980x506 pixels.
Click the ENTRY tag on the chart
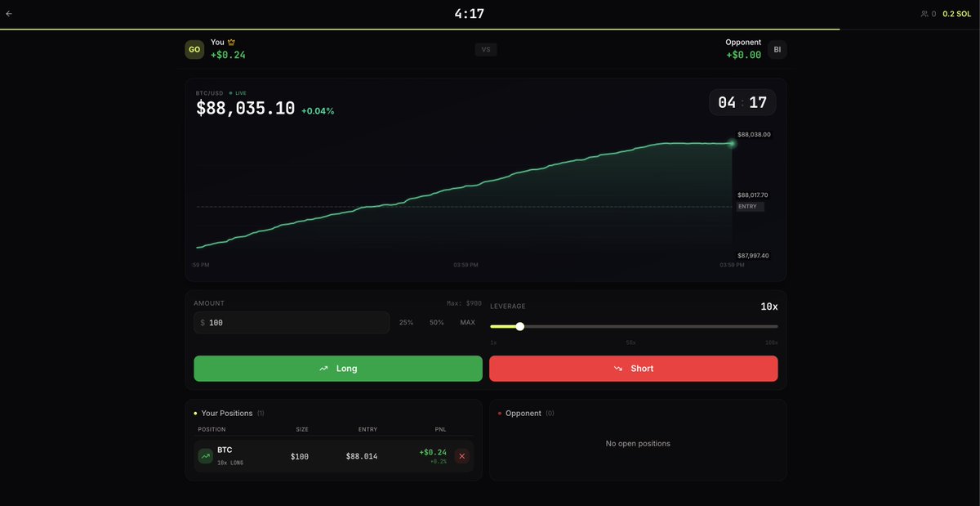click(x=749, y=207)
